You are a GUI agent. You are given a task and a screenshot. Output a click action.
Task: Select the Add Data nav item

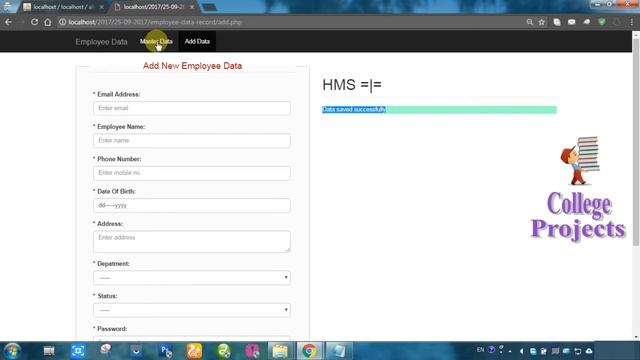click(x=197, y=41)
